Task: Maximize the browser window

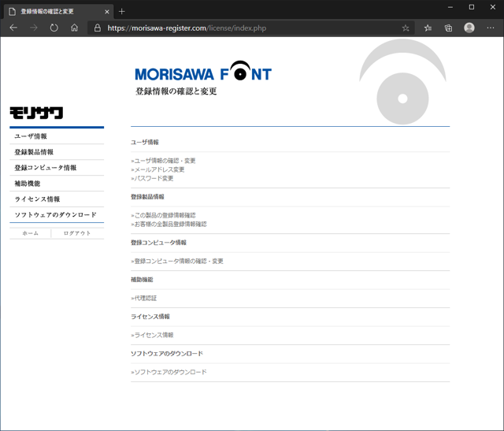Action: click(x=472, y=7)
